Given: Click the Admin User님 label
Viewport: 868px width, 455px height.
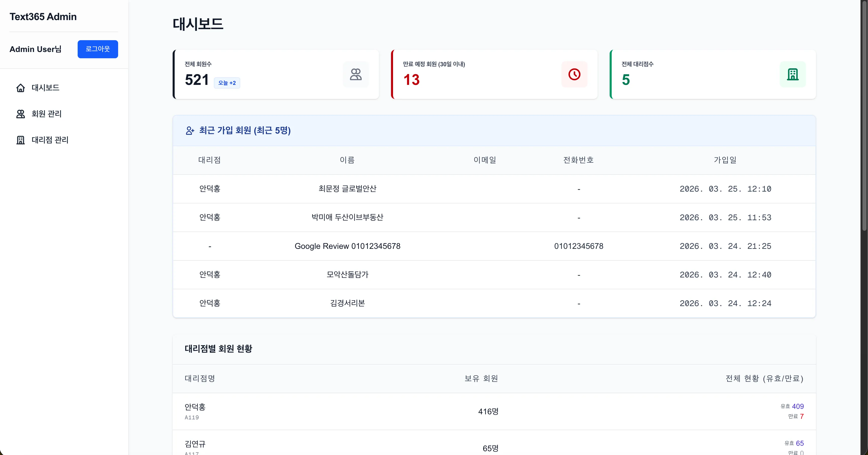Looking at the screenshot, I should point(35,49).
